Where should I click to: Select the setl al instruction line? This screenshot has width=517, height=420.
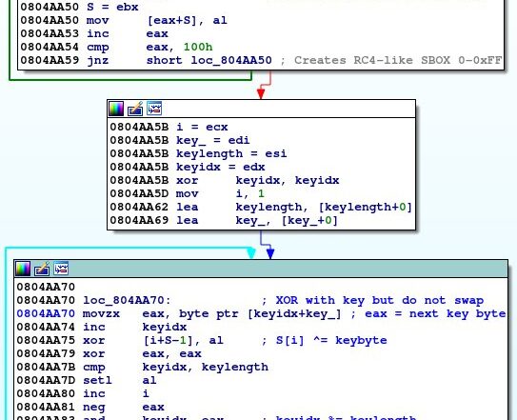tap(87, 380)
